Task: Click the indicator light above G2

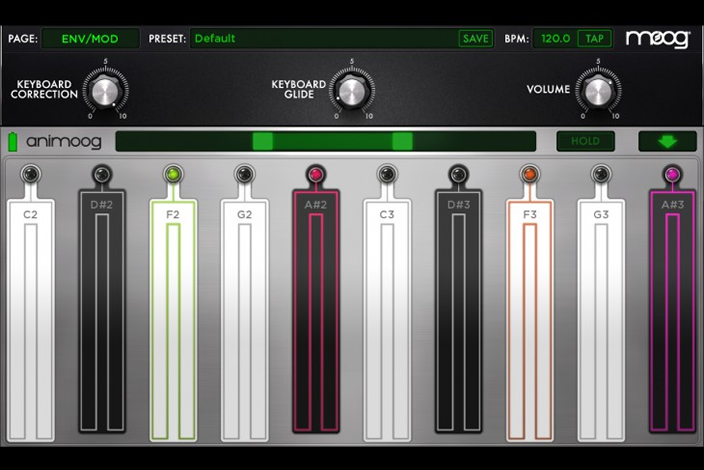Action: point(244,174)
